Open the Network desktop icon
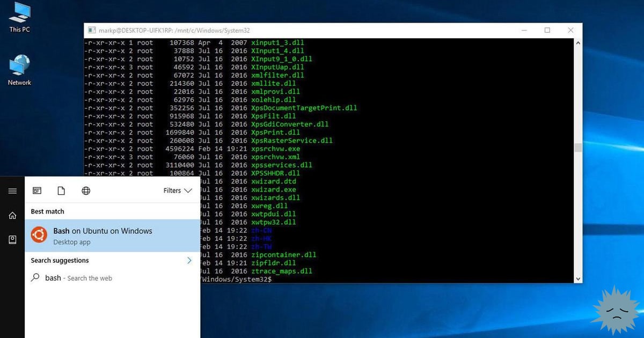Screen dimensions: 644x338 coord(19,70)
